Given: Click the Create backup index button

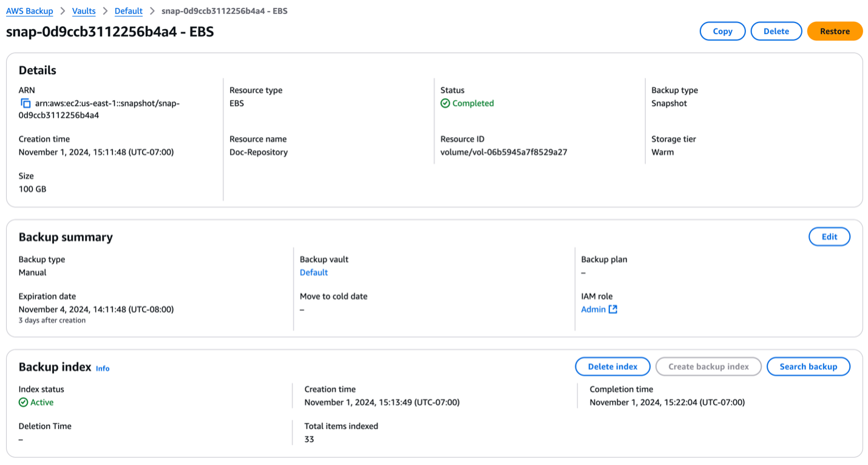Looking at the screenshot, I should [x=708, y=367].
